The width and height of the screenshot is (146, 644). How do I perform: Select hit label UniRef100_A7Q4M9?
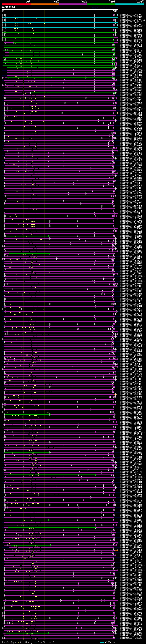coord(131,72)
